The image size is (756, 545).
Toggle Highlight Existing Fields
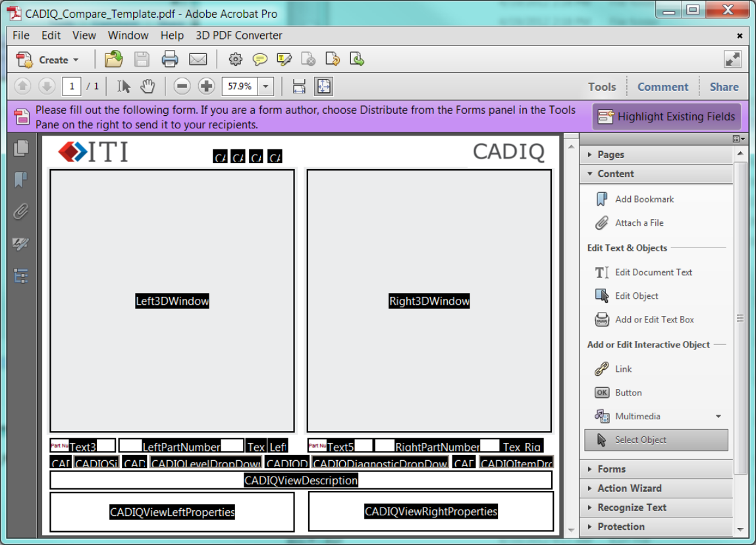(x=666, y=116)
